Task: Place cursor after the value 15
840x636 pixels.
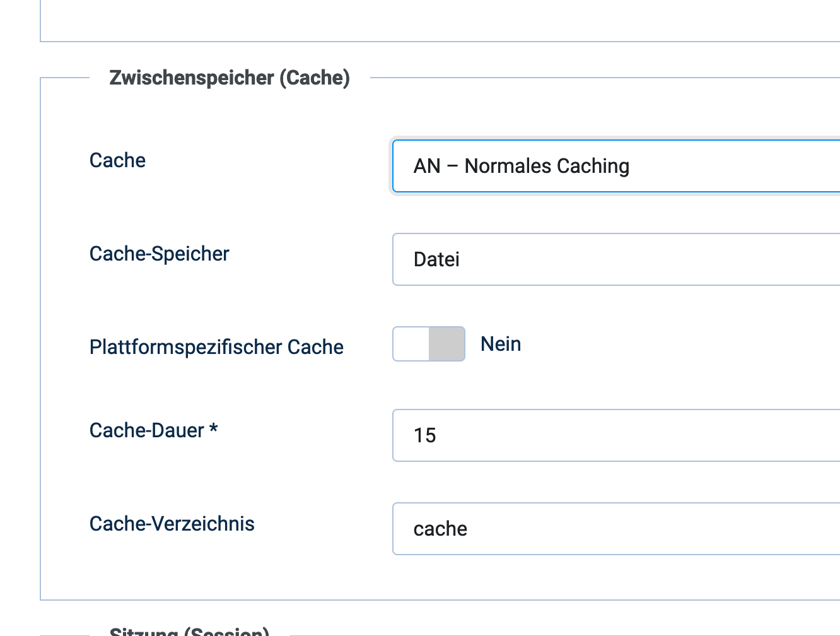Action: tap(438, 435)
